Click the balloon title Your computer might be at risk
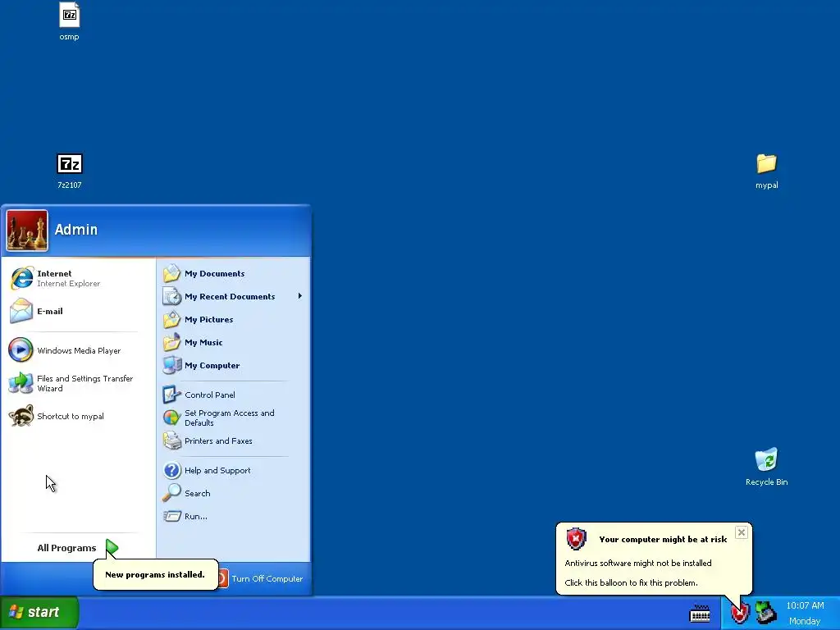Image resolution: width=840 pixels, height=630 pixels. click(x=663, y=540)
